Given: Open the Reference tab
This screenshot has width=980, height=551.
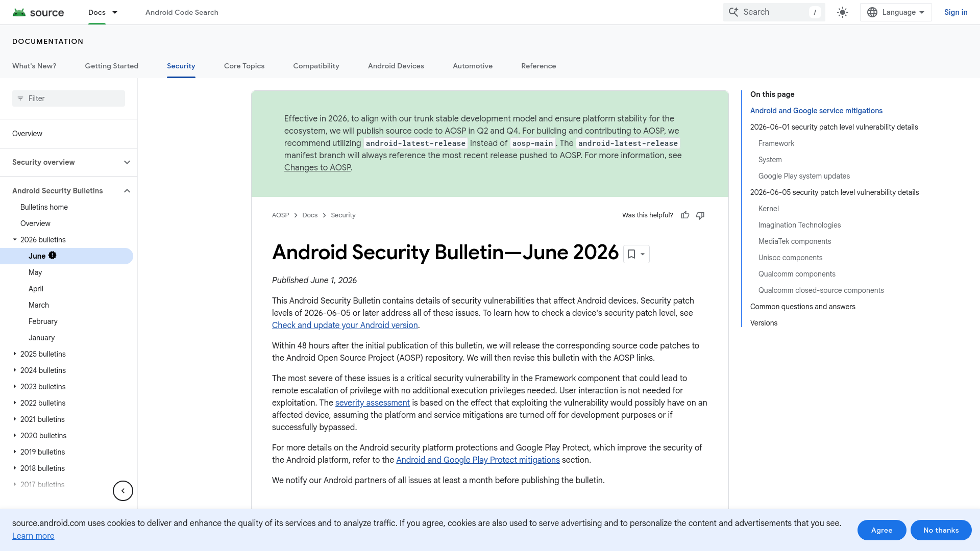Looking at the screenshot, I should [538, 66].
